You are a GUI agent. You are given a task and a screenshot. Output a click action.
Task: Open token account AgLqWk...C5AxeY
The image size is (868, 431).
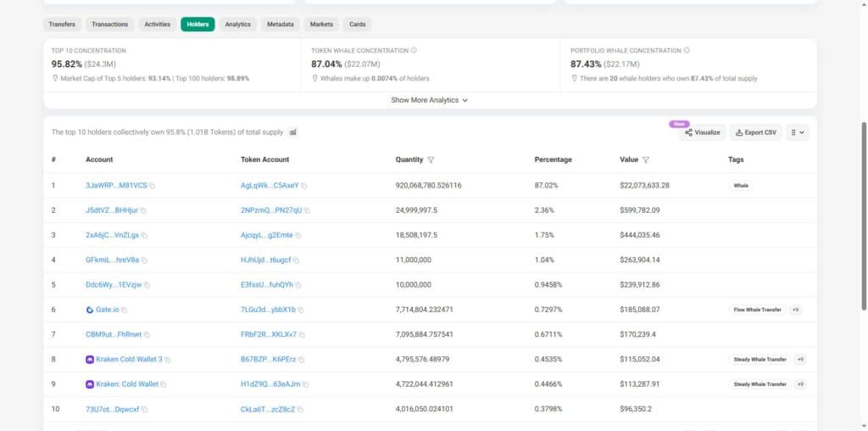(x=270, y=186)
